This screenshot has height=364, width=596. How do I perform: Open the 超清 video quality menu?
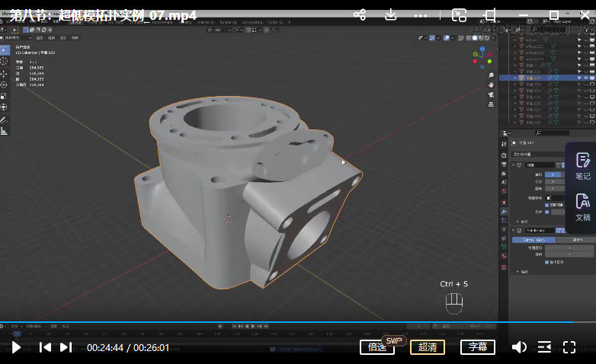click(x=428, y=347)
